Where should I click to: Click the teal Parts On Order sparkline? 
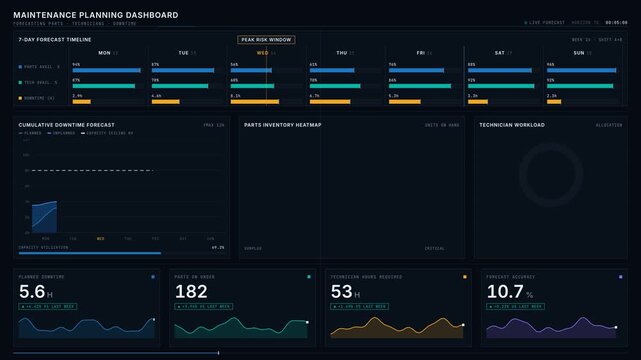tap(241, 328)
